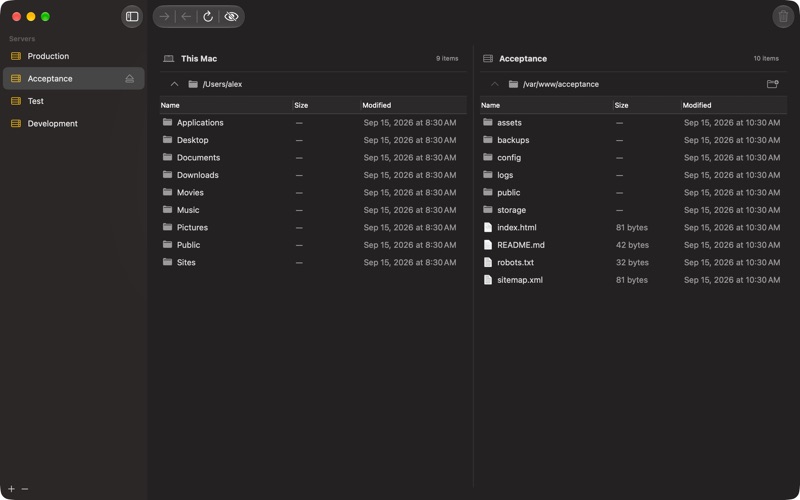Click the index.html file icon
800x500 pixels.
488,228
